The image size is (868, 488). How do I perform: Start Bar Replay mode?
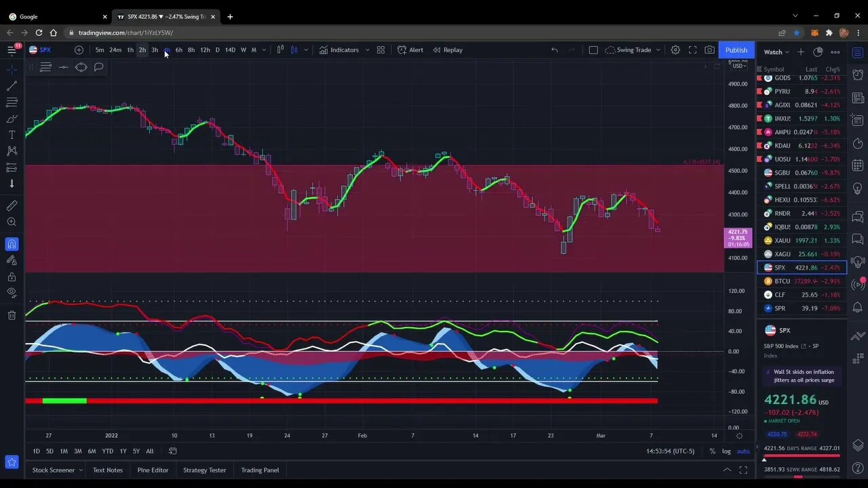(x=448, y=49)
